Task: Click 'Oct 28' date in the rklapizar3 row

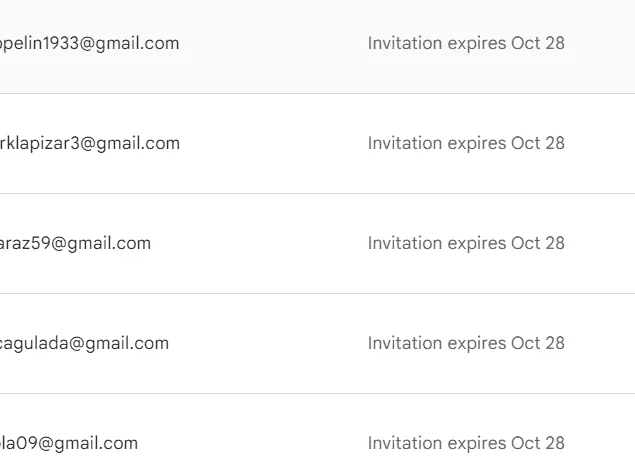Action: tap(538, 143)
